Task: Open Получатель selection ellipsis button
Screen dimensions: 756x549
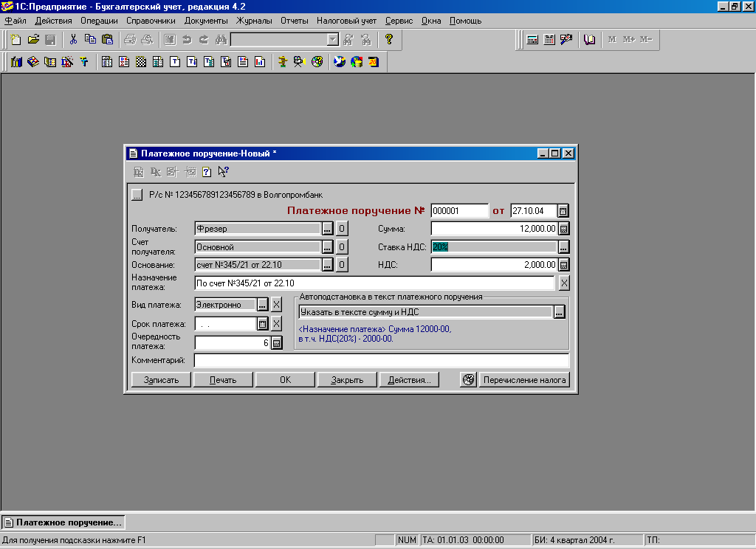Action: [327, 229]
